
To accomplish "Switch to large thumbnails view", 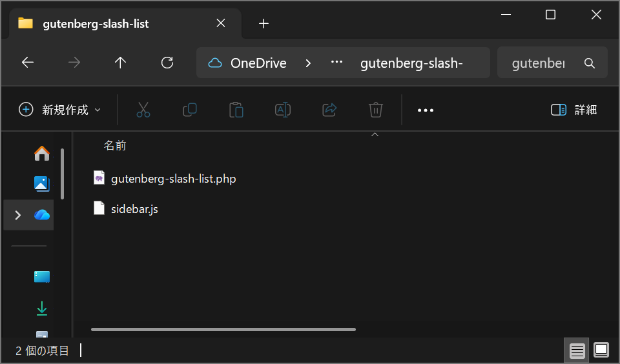I will [x=601, y=350].
